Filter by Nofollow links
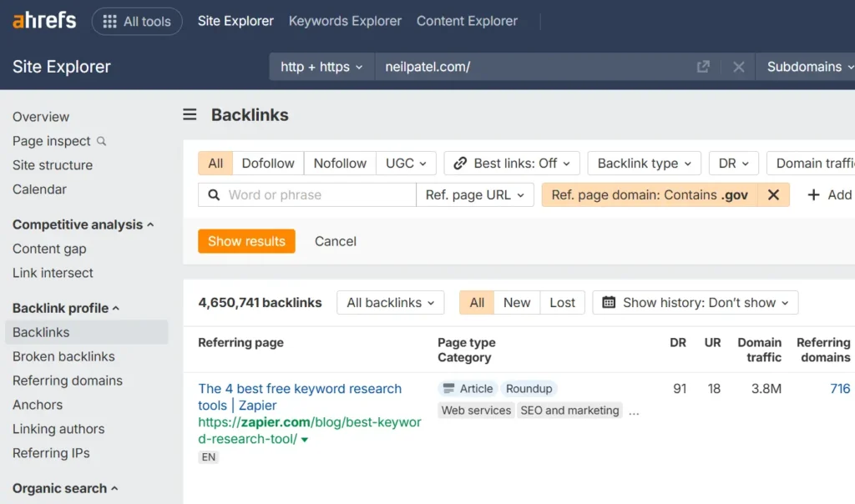Image resolution: width=855 pixels, height=504 pixels. tap(341, 164)
